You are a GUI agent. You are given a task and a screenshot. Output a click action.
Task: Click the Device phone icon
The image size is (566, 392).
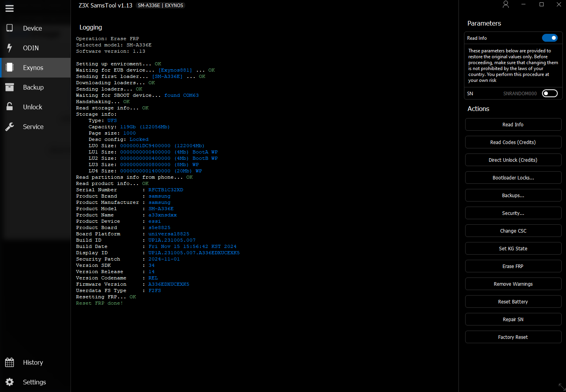9,28
